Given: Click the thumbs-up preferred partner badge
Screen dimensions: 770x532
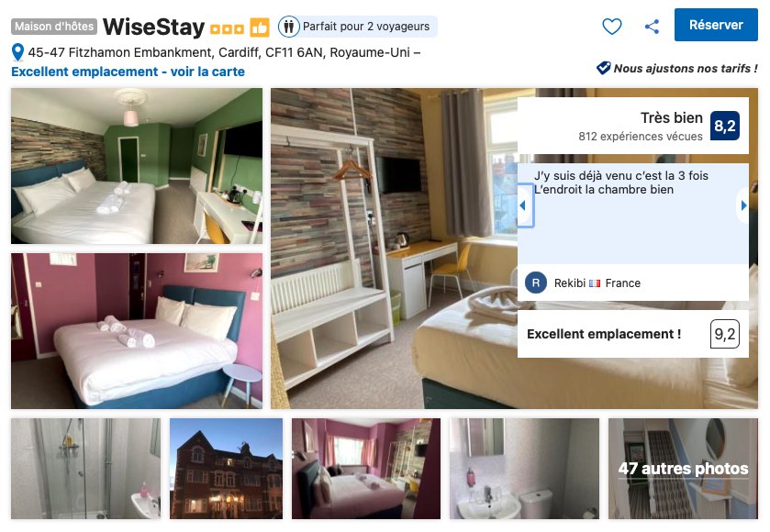Looking at the screenshot, I should (x=260, y=28).
